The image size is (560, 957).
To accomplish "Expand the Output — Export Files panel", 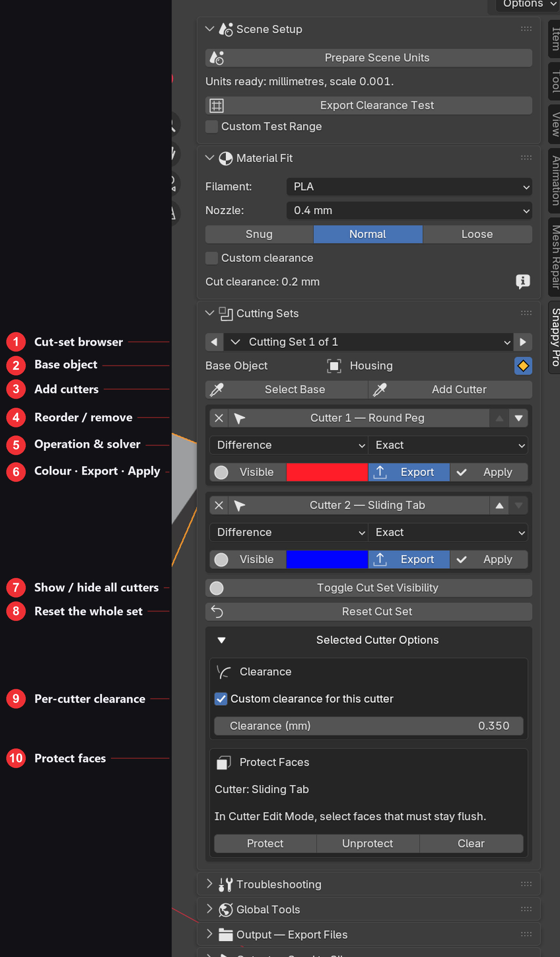I will click(x=209, y=935).
